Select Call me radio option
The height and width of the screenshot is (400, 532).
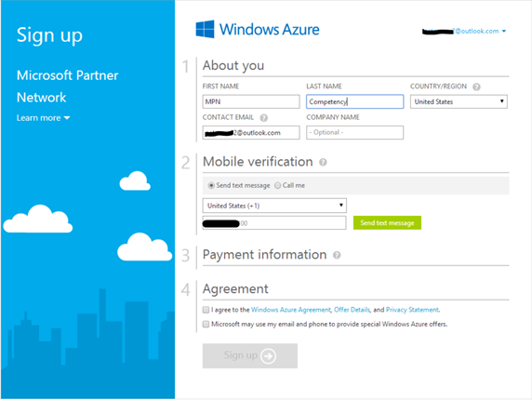point(277,185)
